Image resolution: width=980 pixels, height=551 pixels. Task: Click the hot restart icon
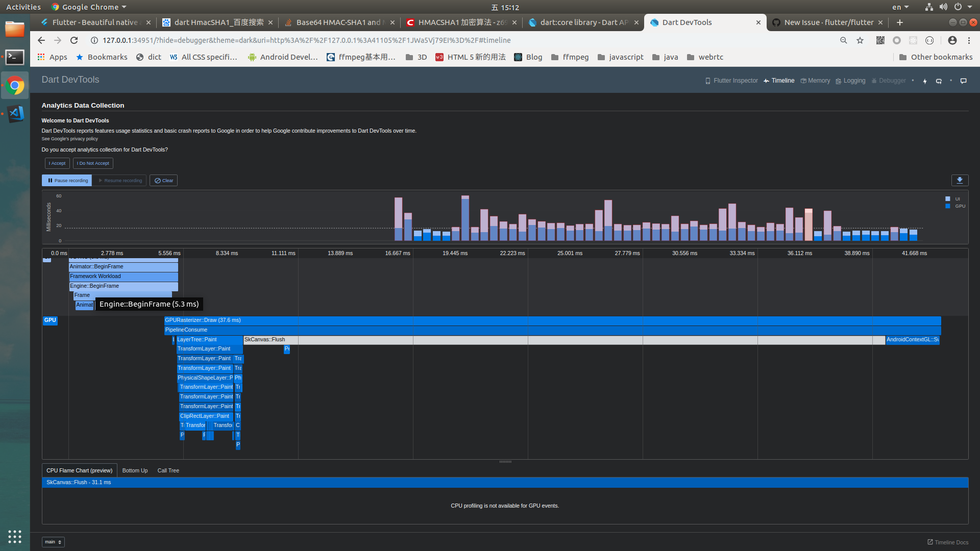coord(939,81)
